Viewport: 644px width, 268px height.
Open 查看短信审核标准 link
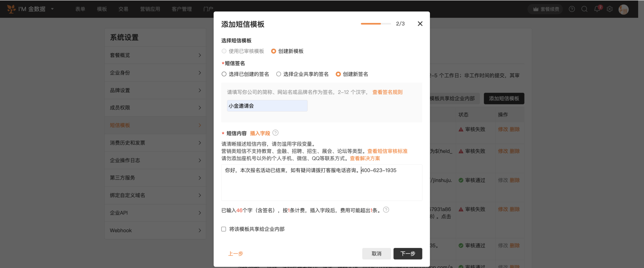387,151
